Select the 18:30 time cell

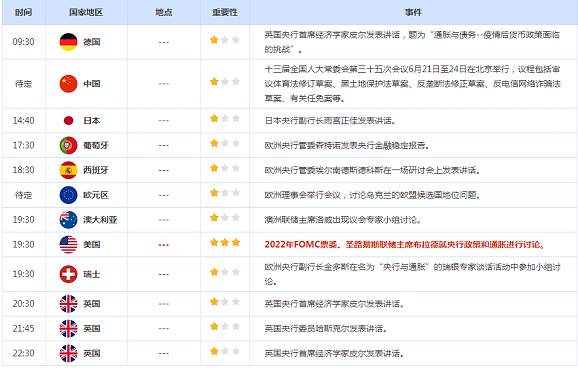pos(24,170)
